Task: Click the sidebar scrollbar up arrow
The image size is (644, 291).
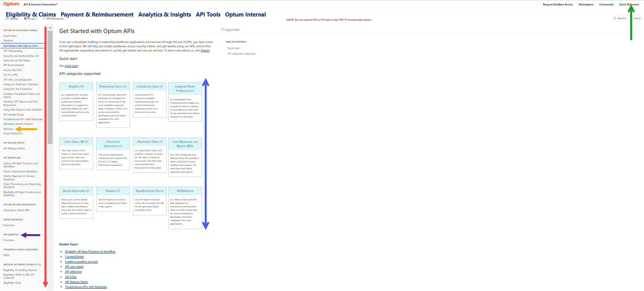Action: pos(50,28)
